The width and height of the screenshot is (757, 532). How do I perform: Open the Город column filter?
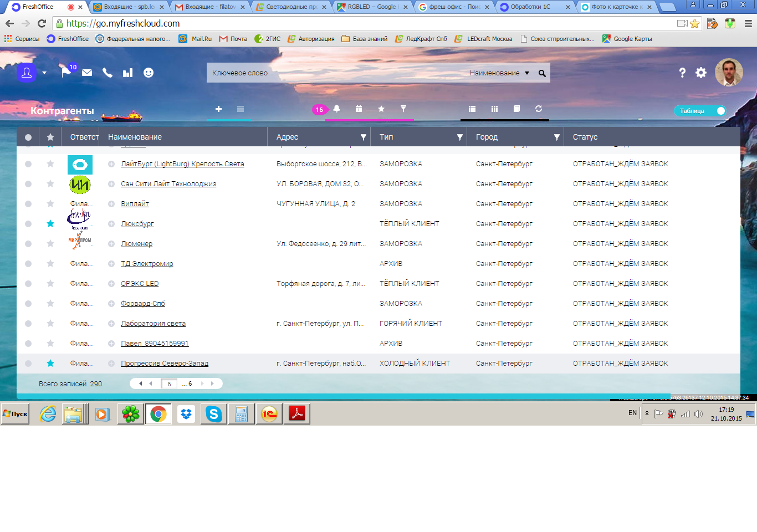(556, 137)
